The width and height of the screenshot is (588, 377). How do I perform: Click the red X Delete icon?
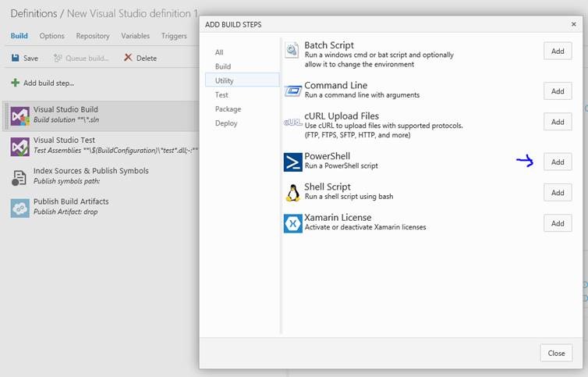click(128, 58)
